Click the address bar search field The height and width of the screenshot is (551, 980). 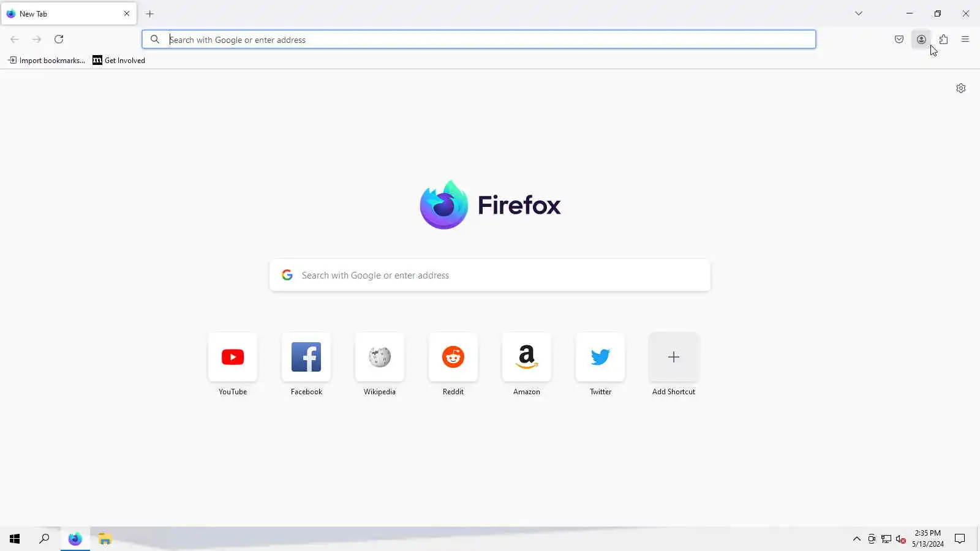click(x=479, y=39)
